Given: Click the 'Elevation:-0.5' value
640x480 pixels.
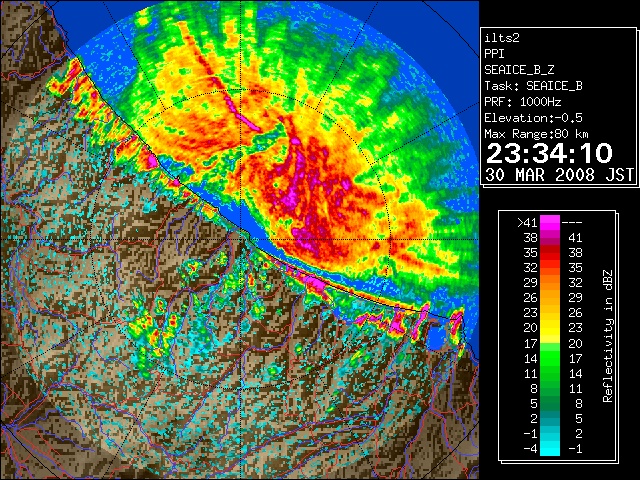Looking at the screenshot, I should pyautogui.click(x=533, y=118).
